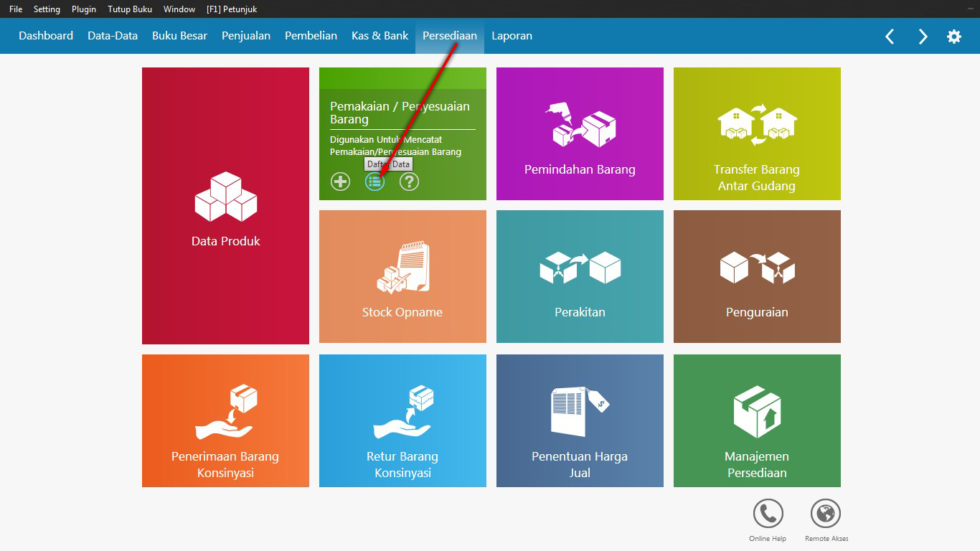Open Retur Barang Konsinyasi tile

[402, 420]
